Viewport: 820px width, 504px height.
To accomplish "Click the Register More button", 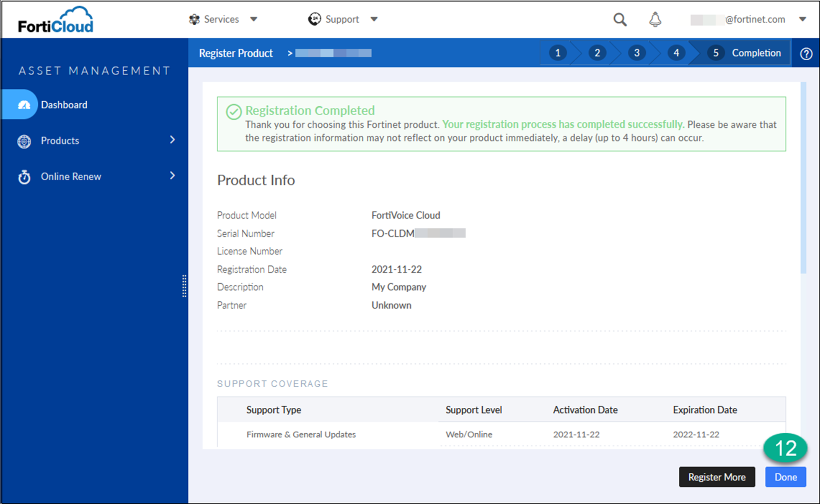I will tap(717, 477).
